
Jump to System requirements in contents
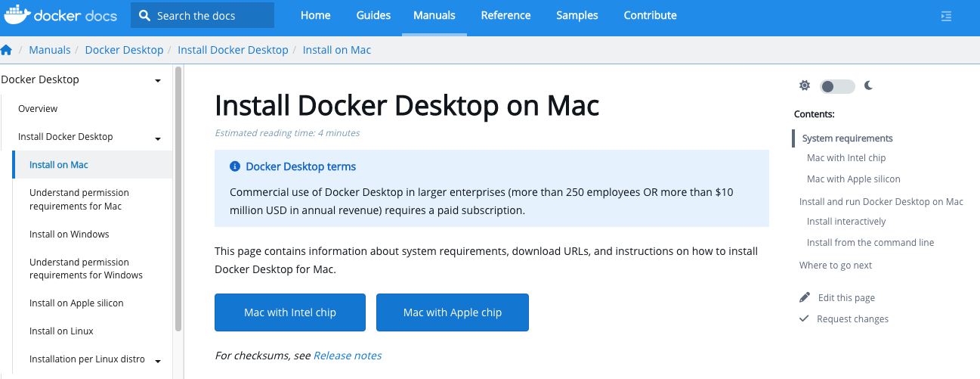point(847,138)
